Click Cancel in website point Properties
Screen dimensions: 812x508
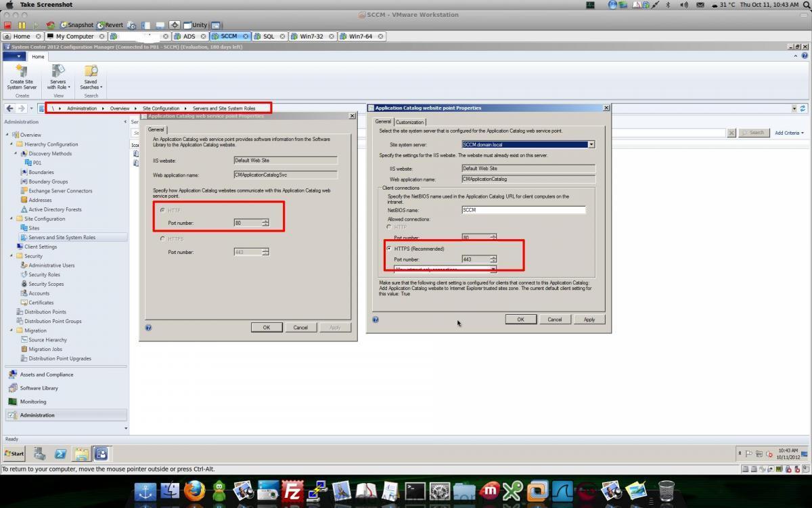pyautogui.click(x=554, y=319)
